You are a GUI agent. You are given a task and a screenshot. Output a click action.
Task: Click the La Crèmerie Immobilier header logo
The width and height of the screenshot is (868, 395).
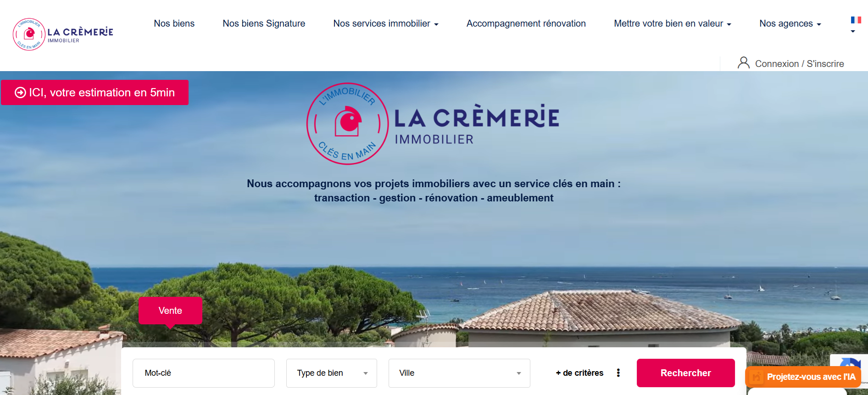tap(63, 34)
